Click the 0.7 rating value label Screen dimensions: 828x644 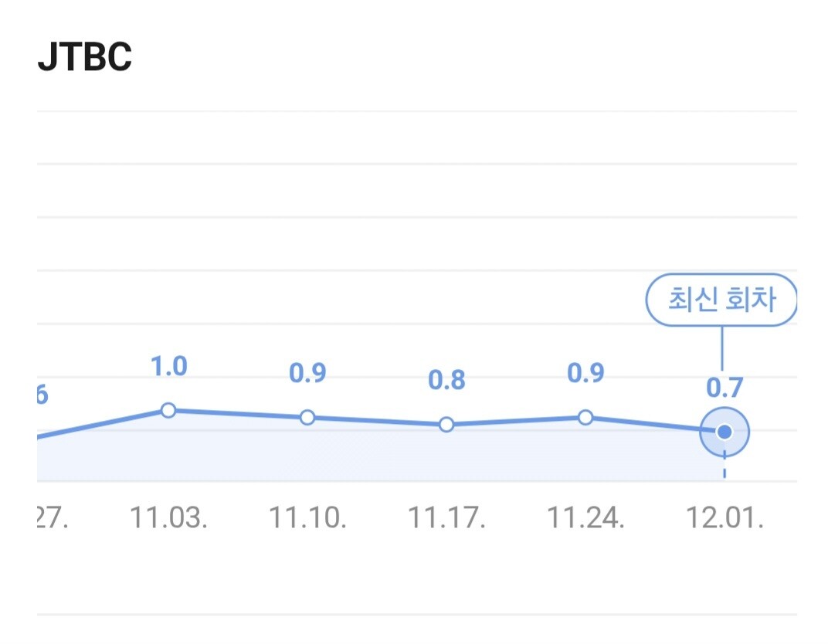pos(724,388)
